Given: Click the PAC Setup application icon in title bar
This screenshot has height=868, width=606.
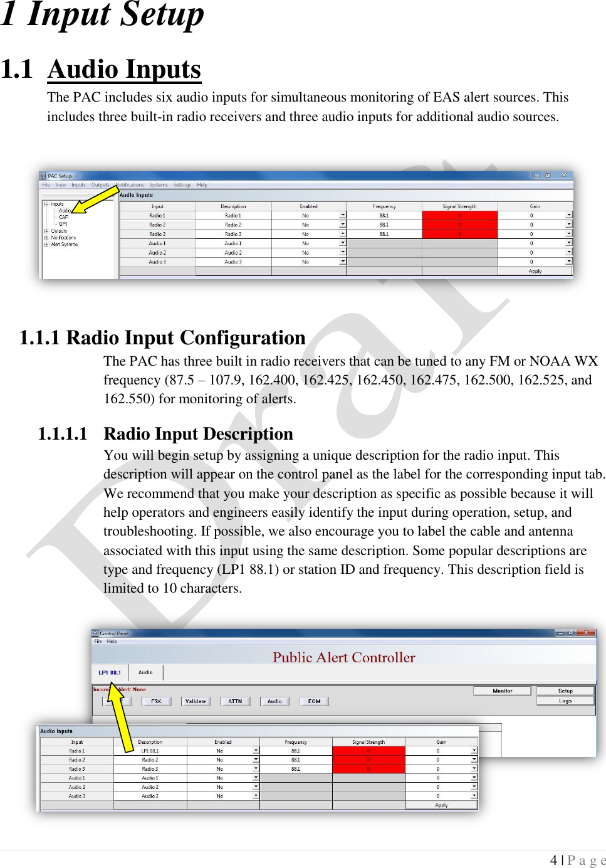Looking at the screenshot, I should pos(43,176).
